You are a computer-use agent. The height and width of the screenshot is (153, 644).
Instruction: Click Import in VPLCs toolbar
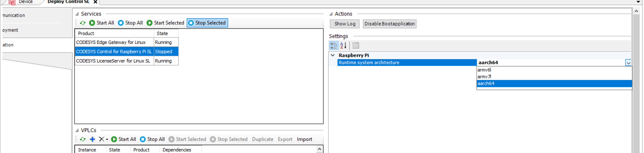(304, 139)
